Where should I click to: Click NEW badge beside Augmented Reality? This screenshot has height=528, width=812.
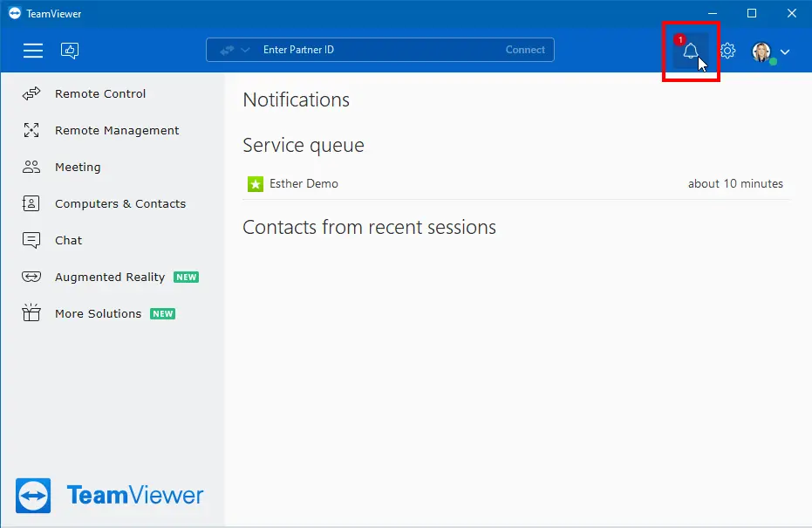(x=186, y=278)
